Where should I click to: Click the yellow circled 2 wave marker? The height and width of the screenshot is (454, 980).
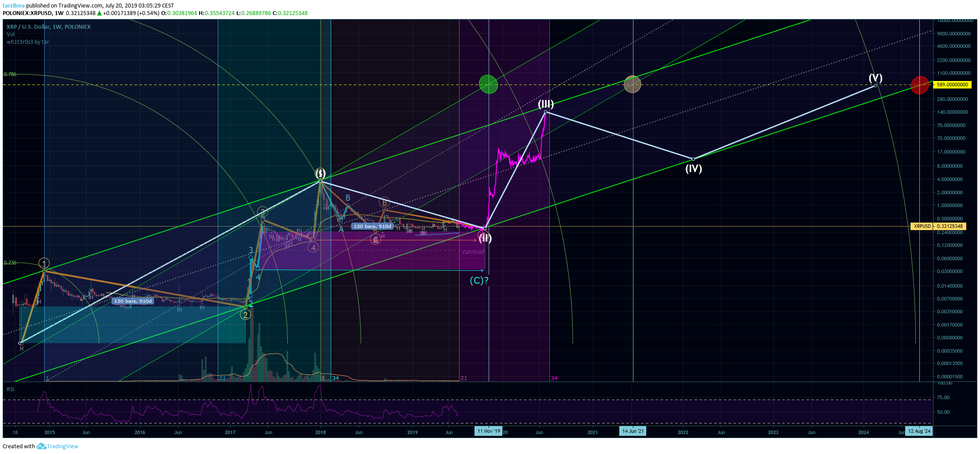pos(245,315)
